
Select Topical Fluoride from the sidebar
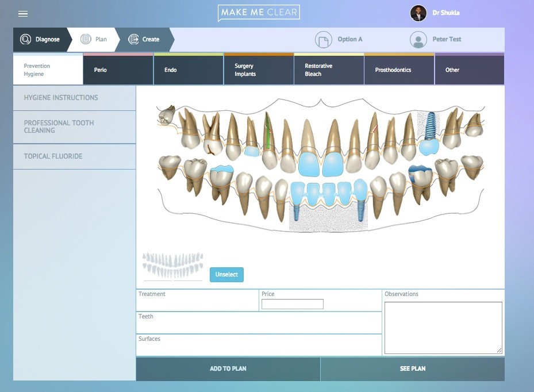[74, 156]
